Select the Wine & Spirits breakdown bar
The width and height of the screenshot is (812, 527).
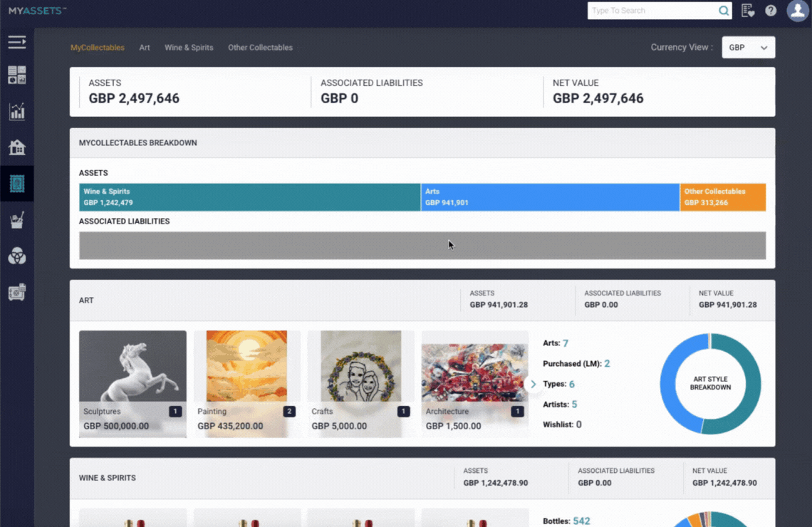249,197
